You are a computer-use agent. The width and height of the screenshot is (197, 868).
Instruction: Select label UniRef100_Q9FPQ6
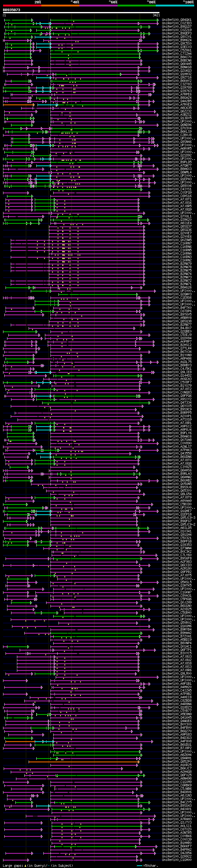click(x=177, y=396)
